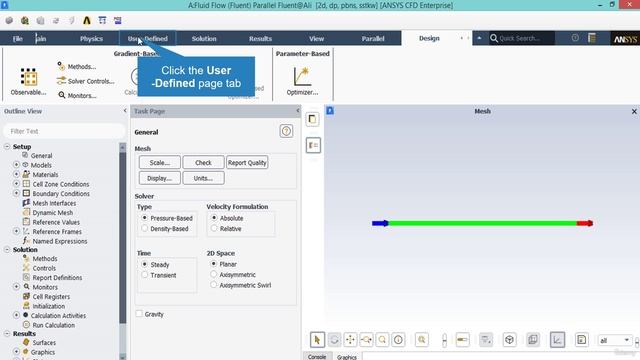Expand Boundary Conditions node
640x360 pixels.
(16, 193)
